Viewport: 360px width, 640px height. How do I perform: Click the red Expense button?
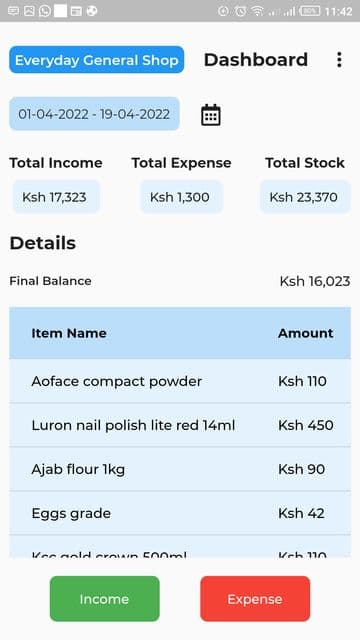click(255, 599)
